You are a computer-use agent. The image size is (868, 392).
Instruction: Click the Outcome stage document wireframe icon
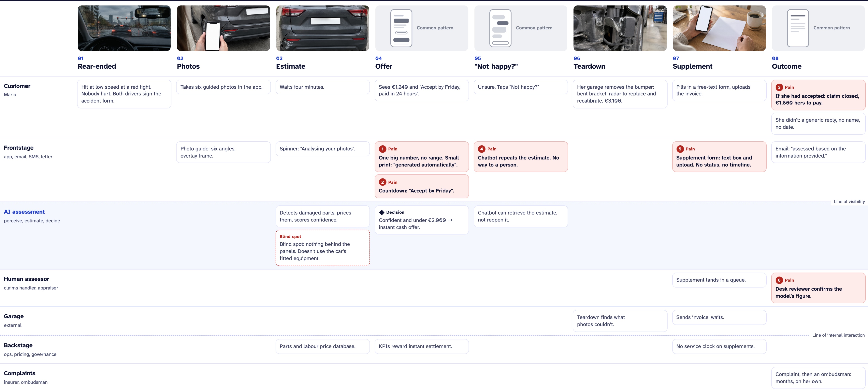tap(798, 28)
